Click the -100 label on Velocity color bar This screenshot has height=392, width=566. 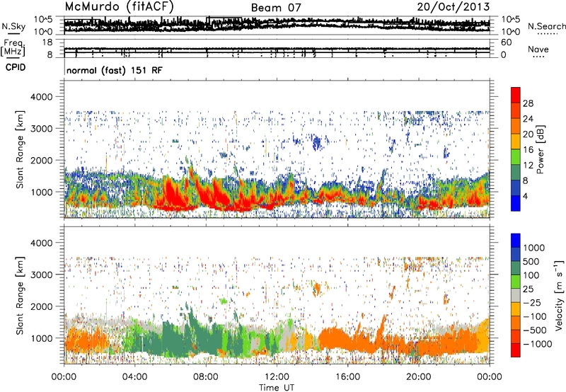[x=534, y=316]
